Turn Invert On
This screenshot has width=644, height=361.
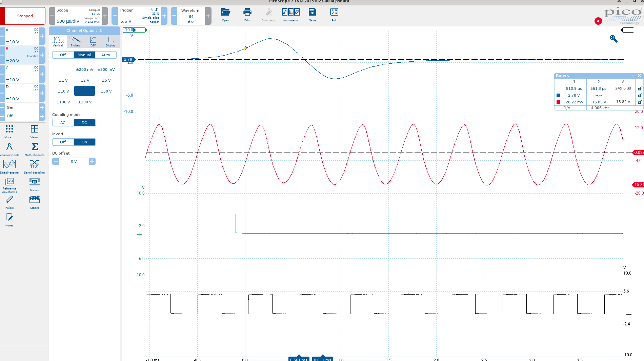tap(84, 142)
